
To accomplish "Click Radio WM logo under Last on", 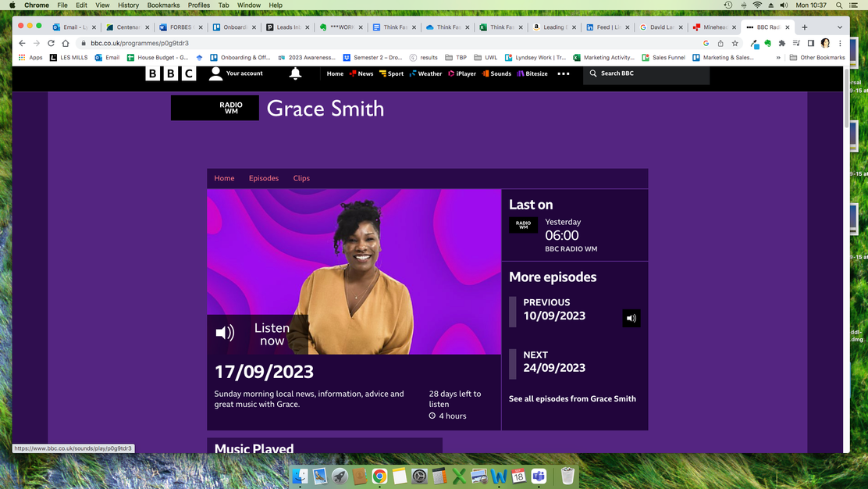I will click(523, 225).
